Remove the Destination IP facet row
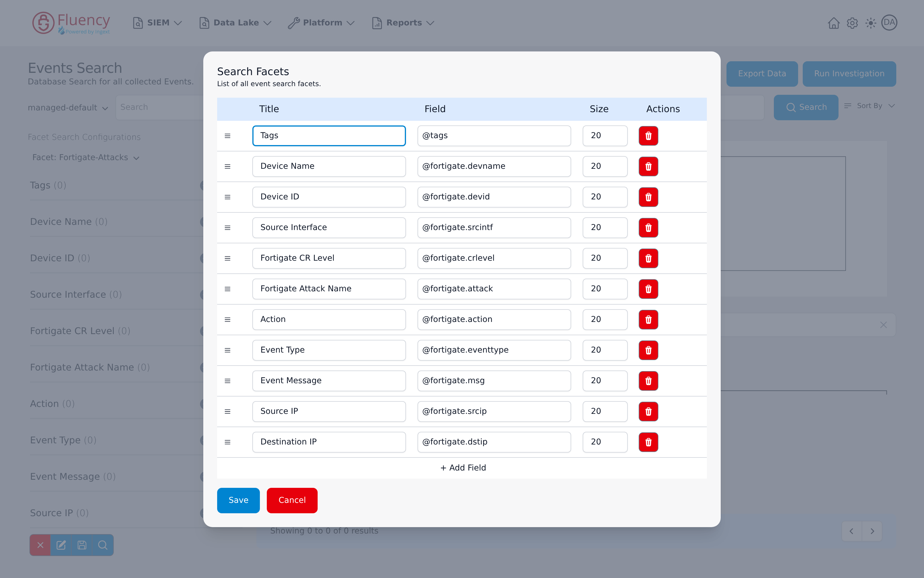Screen dimensions: 924x578 648,442
